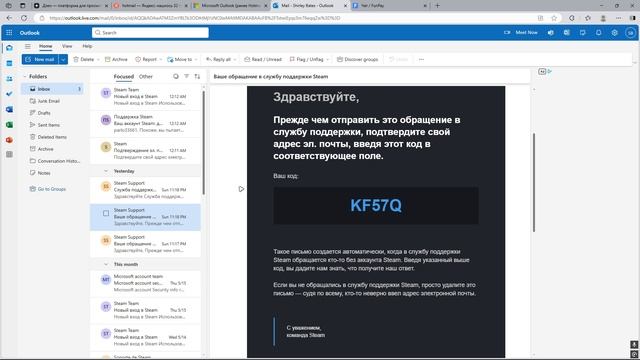Viewport: 640px width, 360px height.
Task: Tick the checkbox on selected Steam Support message
Action: (x=106, y=213)
